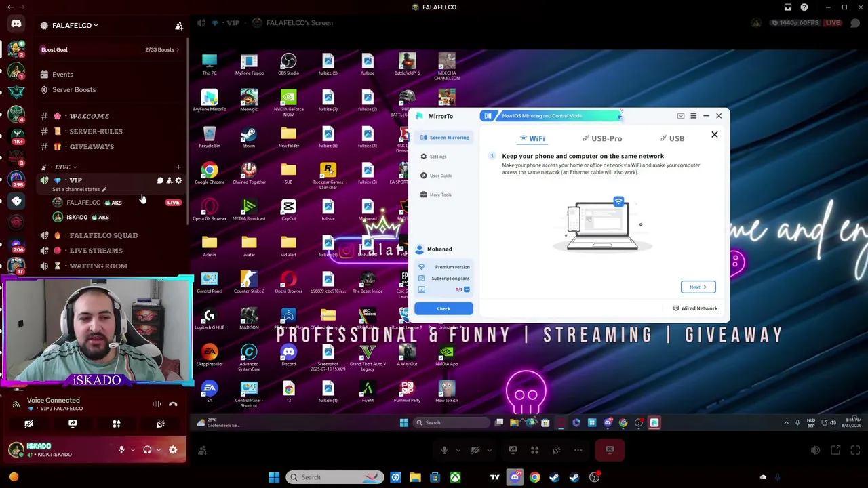Image resolution: width=868 pixels, height=488 pixels.
Task: Click the Next button in MirrorTo
Action: (x=698, y=287)
